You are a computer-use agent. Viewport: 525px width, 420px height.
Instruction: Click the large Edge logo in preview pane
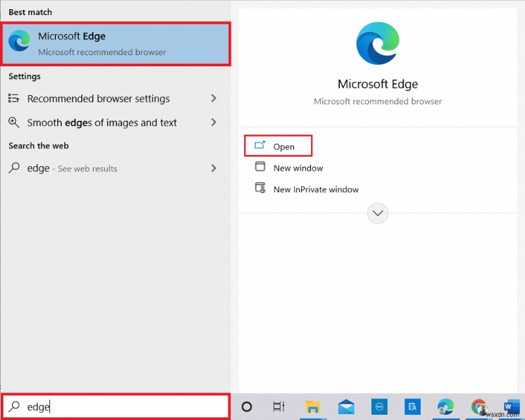[378, 43]
